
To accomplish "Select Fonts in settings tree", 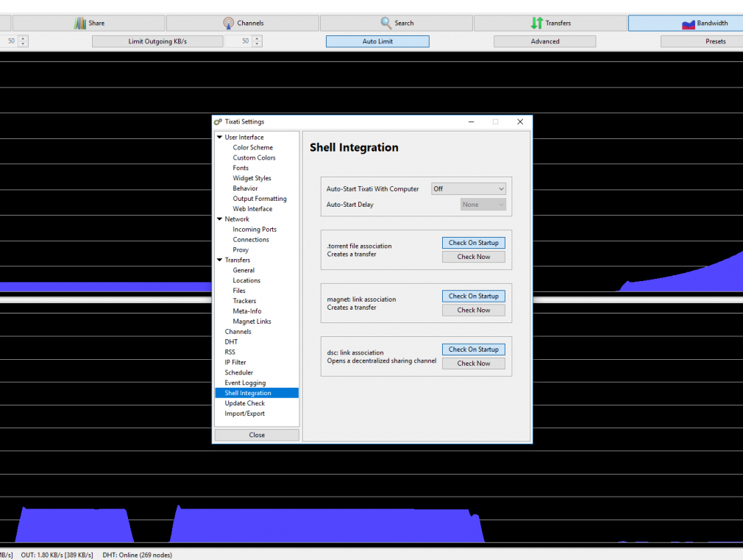I will coord(241,168).
